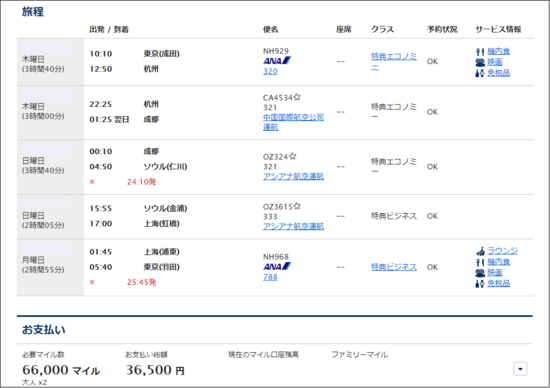Click the movie icon for NH929

coord(480,62)
